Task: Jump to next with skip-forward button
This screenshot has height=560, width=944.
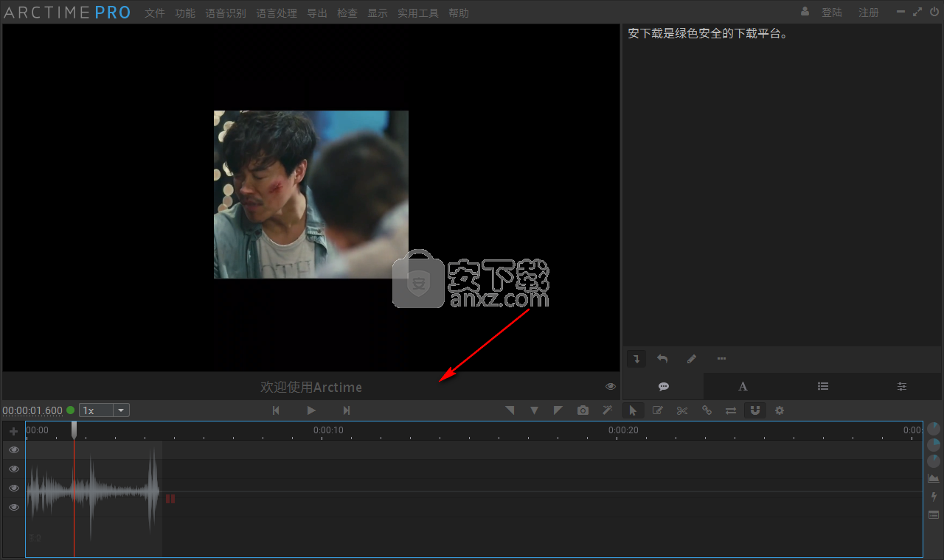Action: coord(347,410)
